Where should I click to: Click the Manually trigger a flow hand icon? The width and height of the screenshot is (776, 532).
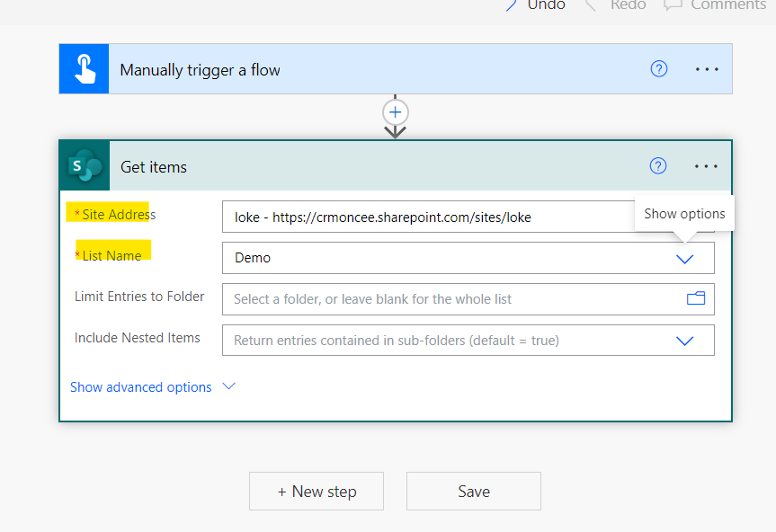85,68
